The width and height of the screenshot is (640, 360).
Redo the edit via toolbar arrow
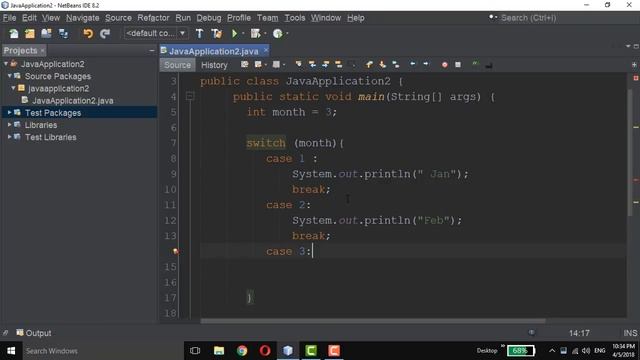click(105, 33)
